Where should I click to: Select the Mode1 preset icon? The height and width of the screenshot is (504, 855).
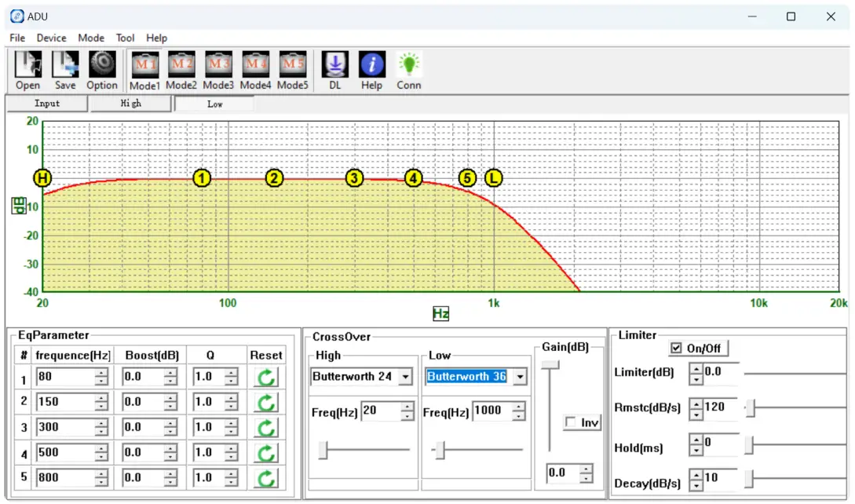pos(144,64)
